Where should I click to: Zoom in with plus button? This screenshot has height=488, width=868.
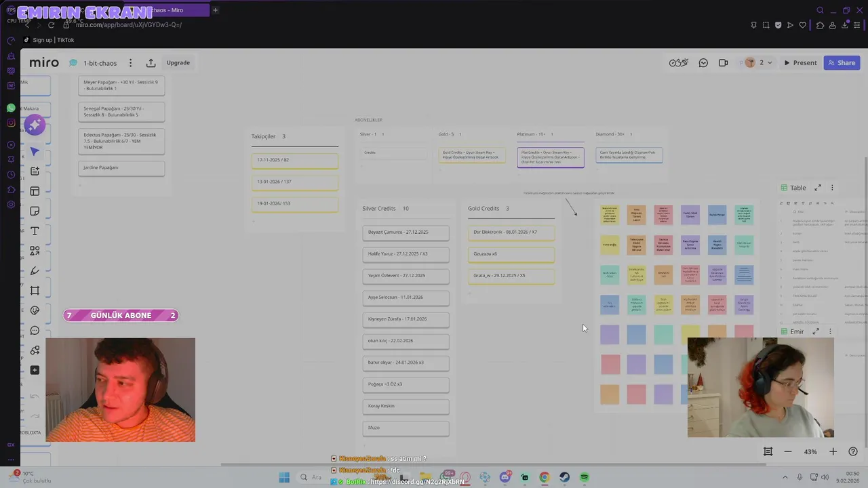point(833,451)
